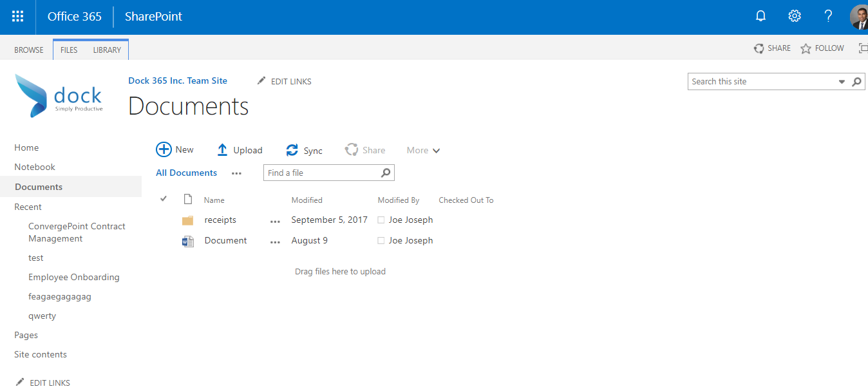Open the test recent link
Viewport: 868px width, 389px height.
36,258
